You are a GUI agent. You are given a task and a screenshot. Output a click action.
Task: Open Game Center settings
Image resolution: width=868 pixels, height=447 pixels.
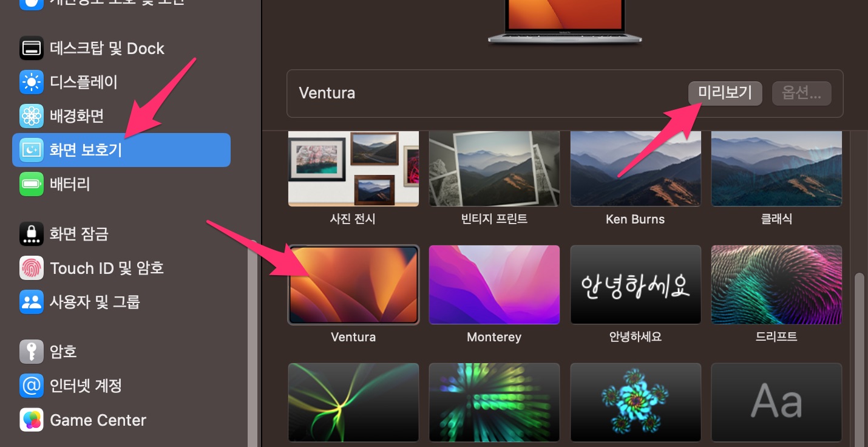[121, 420]
